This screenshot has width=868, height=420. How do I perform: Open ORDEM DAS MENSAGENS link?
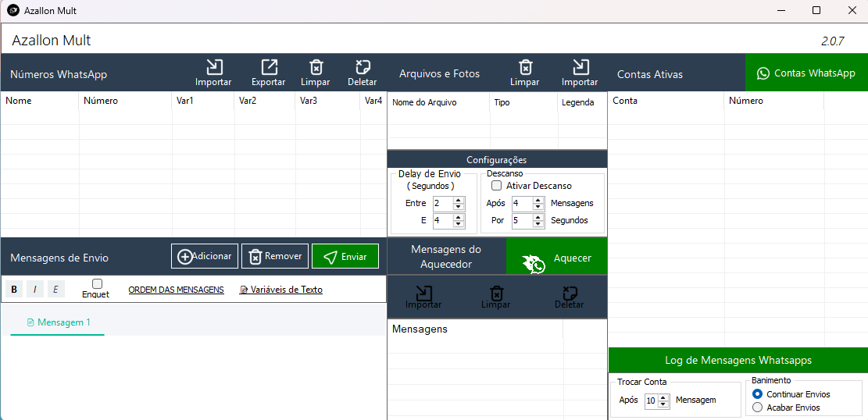pos(176,290)
